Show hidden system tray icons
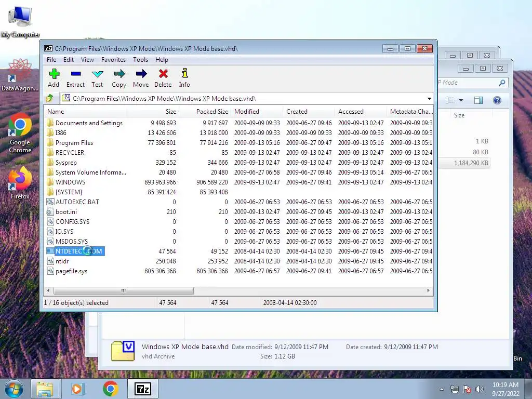Screen dimensions: 532x399 [x=442, y=389]
